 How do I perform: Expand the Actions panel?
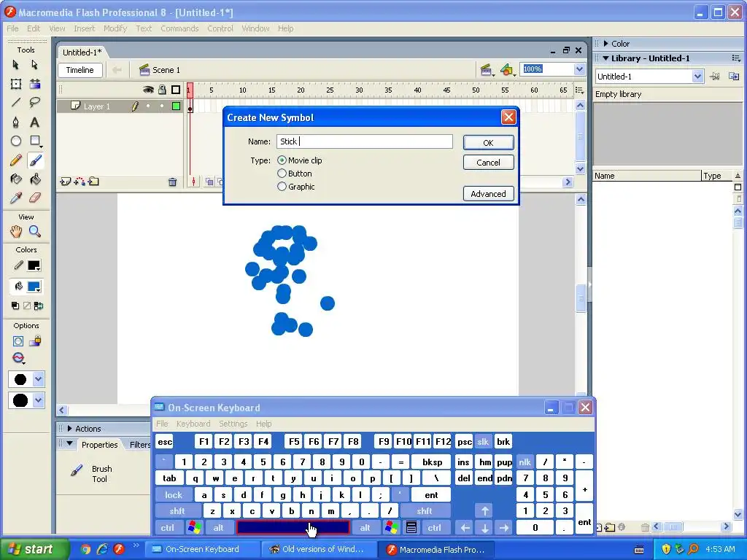69,429
